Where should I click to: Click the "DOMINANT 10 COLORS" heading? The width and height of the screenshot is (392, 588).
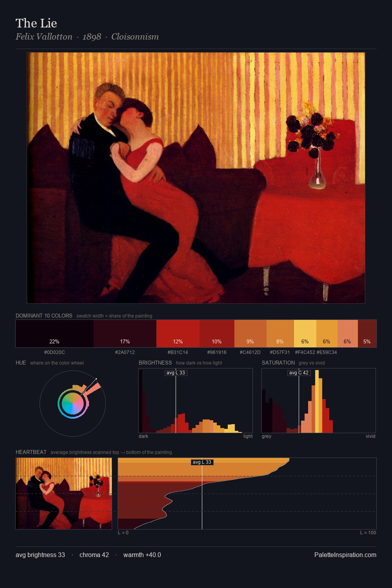pos(44,316)
